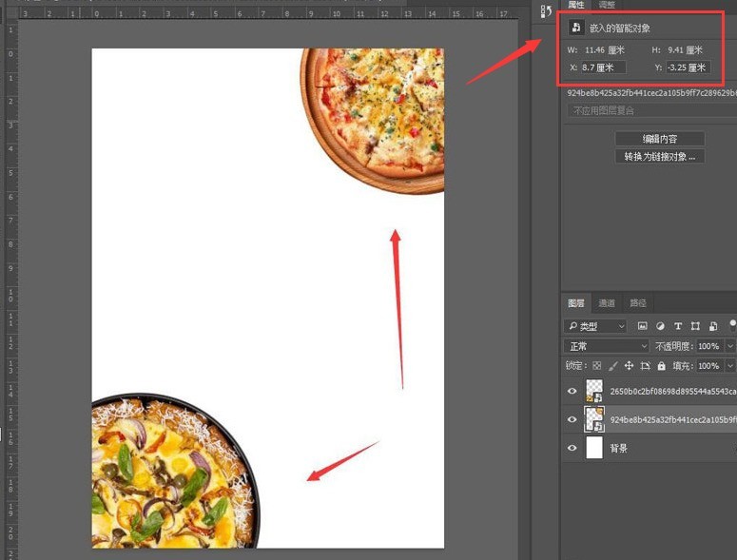Viewport: 737px width, 560px height.
Task: Switch to the 路径 tab
Action: [638, 303]
